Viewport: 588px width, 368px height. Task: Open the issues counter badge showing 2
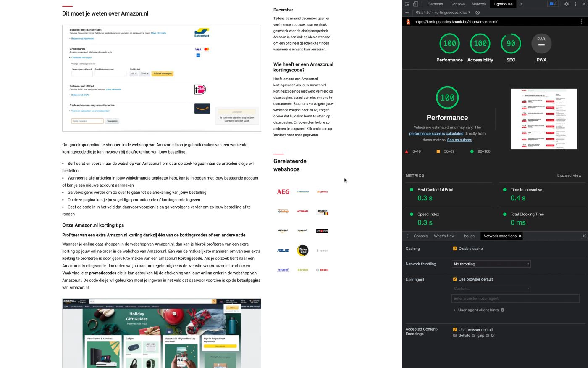(x=553, y=4)
